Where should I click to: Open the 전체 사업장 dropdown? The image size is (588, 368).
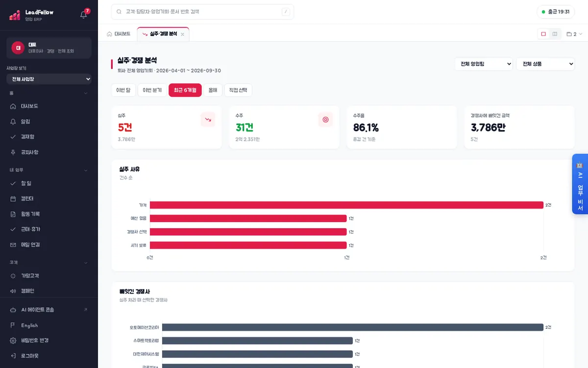tap(49, 79)
